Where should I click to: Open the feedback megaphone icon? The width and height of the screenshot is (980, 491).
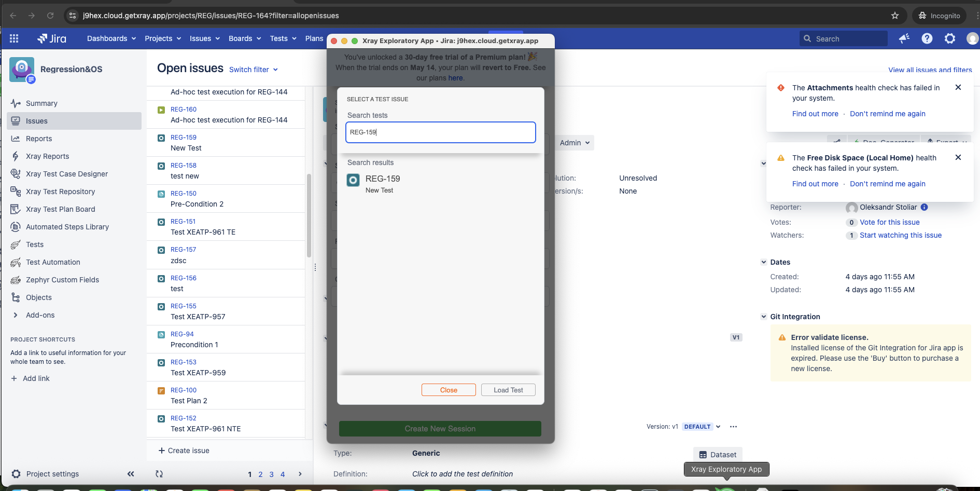pyautogui.click(x=904, y=38)
